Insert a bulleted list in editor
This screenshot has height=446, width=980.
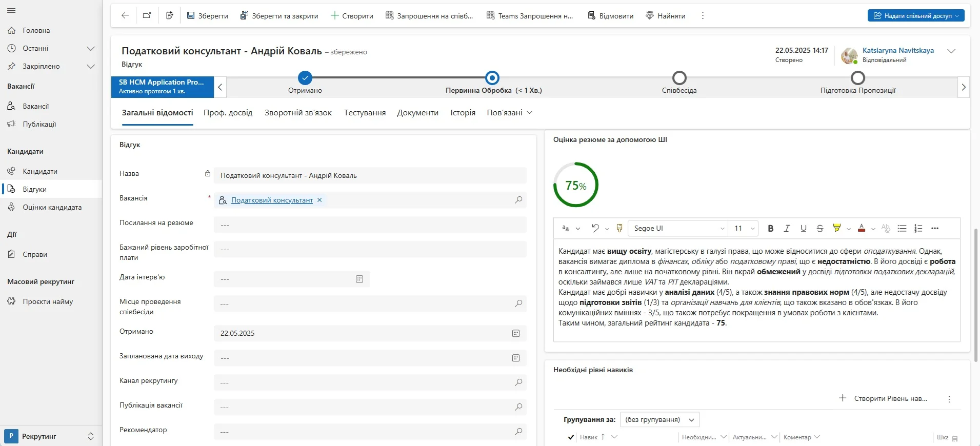click(x=902, y=229)
